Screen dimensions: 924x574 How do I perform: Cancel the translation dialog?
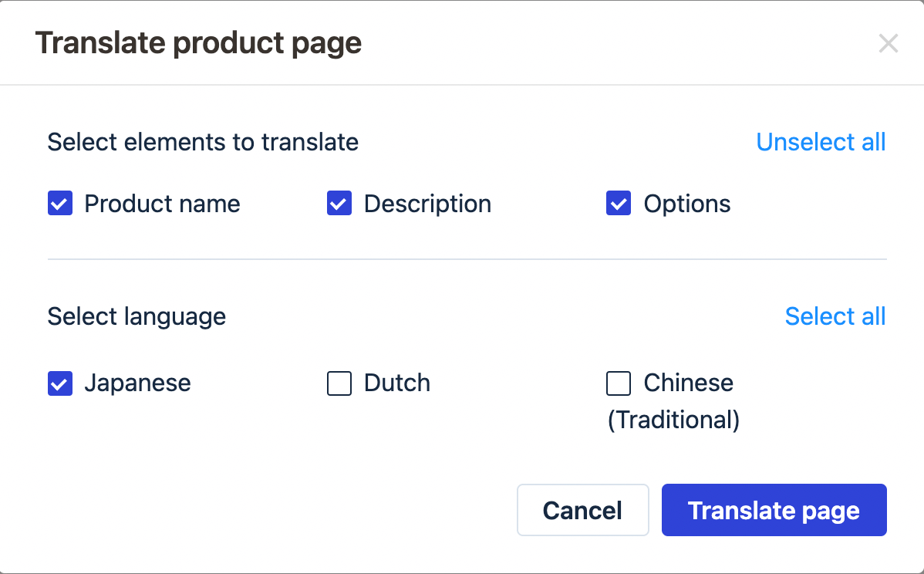(x=583, y=511)
